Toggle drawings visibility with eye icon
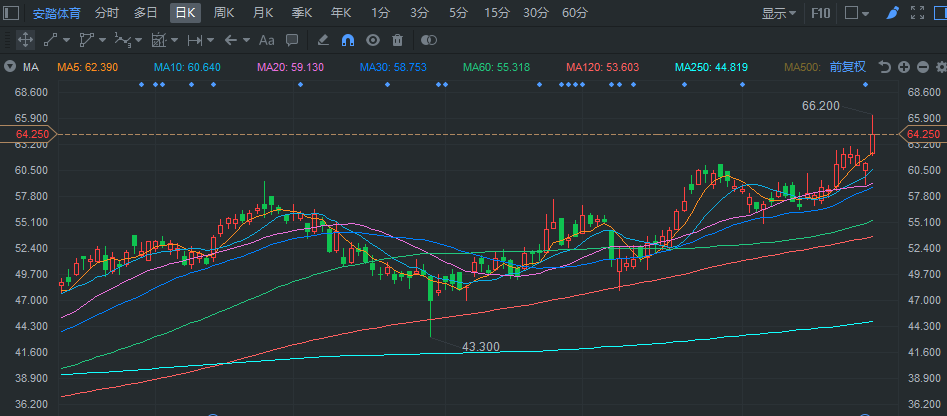The height and width of the screenshot is (416, 947). pos(373,40)
